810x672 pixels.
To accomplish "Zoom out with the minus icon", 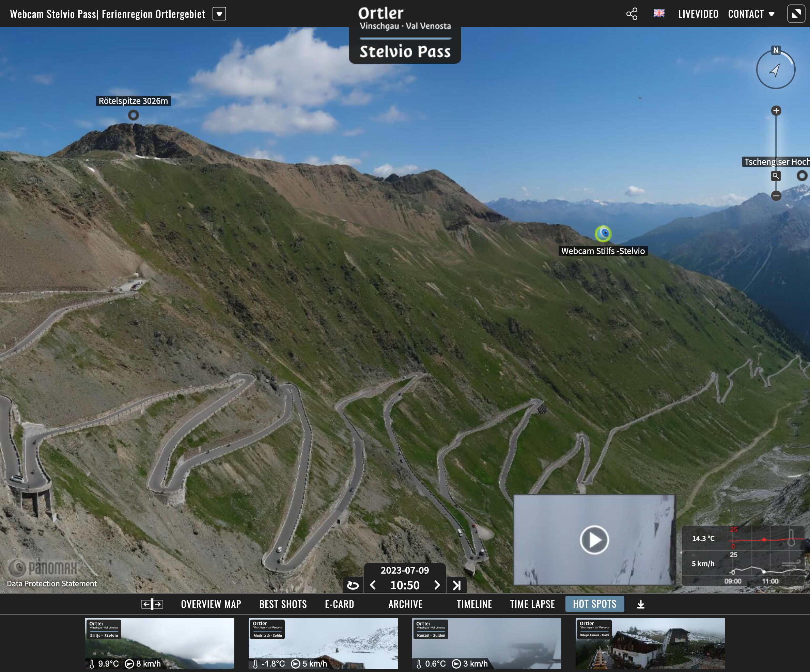I will (776, 196).
